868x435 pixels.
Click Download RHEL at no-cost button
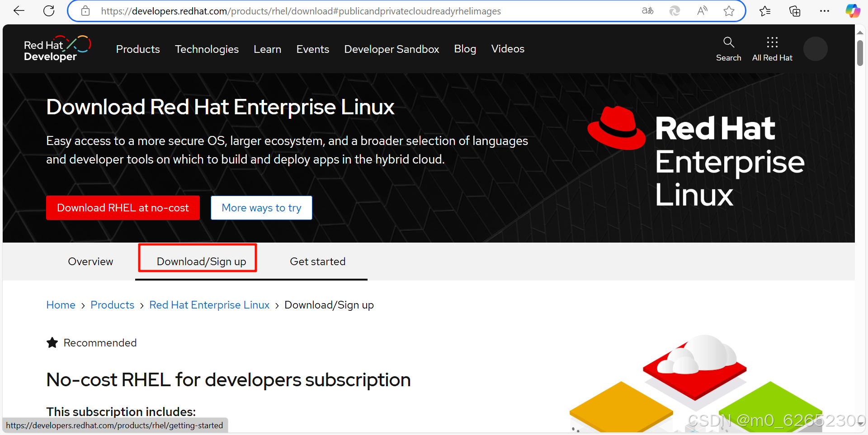coord(123,208)
